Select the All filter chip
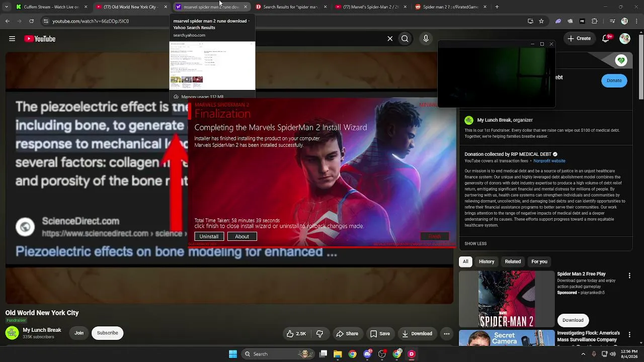This screenshot has height=362, width=644. click(465, 261)
